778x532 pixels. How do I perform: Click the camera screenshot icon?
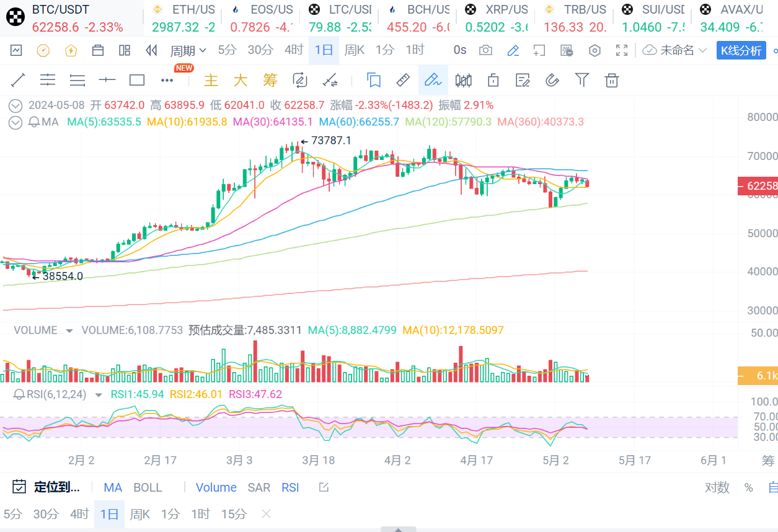pyautogui.click(x=486, y=50)
